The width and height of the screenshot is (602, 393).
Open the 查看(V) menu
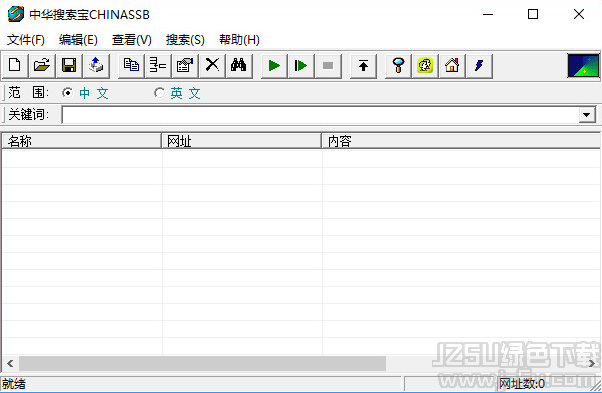pyautogui.click(x=132, y=40)
